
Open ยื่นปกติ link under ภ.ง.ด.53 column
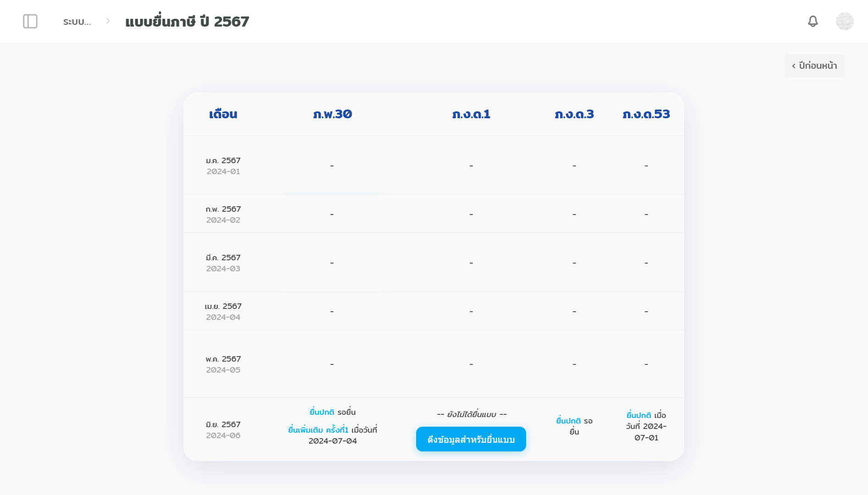[638, 415]
